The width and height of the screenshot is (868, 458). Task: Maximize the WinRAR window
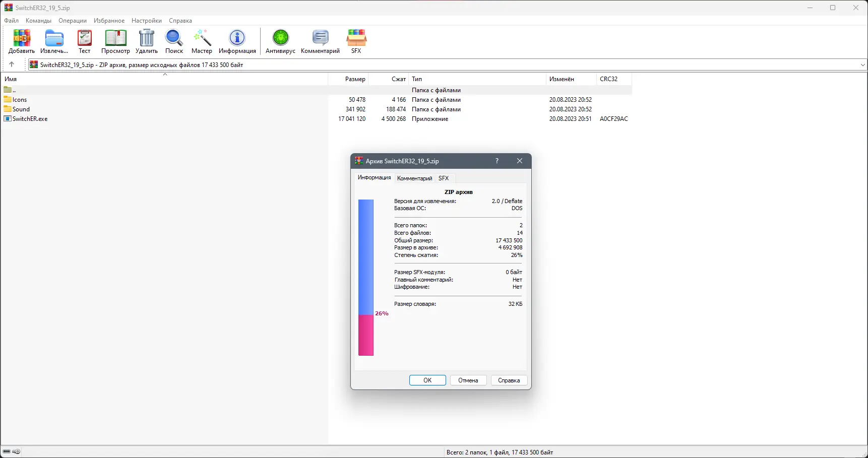(833, 8)
